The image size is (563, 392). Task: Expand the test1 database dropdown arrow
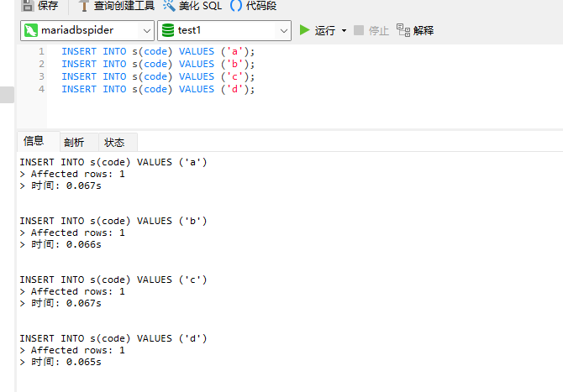click(x=284, y=31)
